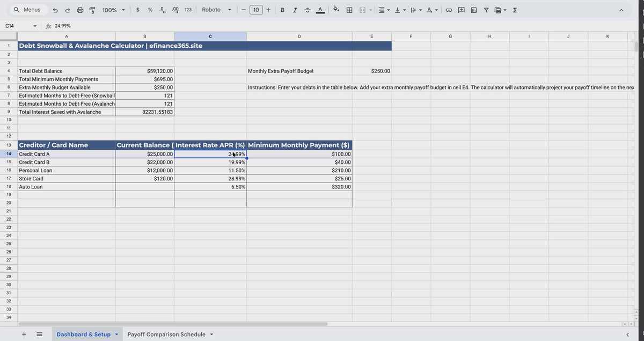The width and height of the screenshot is (644, 341).
Task: Select the Credit Card A cell
Action: [67, 154]
